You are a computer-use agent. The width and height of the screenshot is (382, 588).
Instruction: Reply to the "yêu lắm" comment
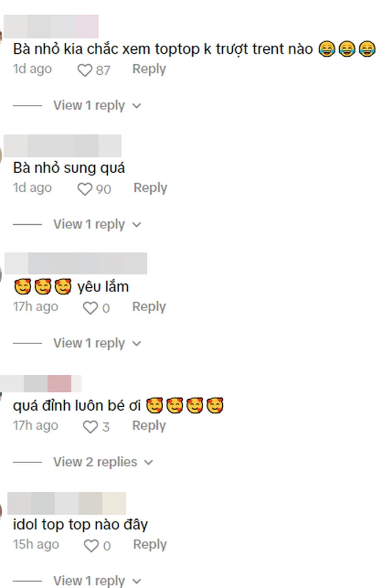coord(149,307)
